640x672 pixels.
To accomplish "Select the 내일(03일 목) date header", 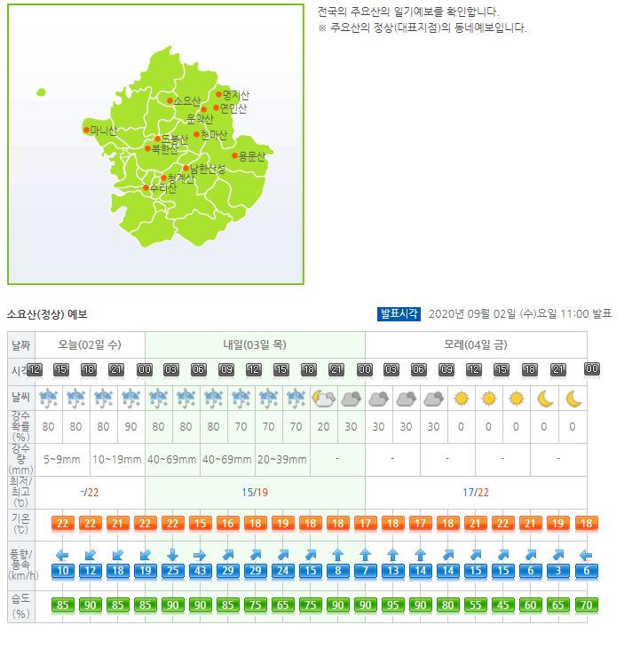I will click(x=254, y=344).
